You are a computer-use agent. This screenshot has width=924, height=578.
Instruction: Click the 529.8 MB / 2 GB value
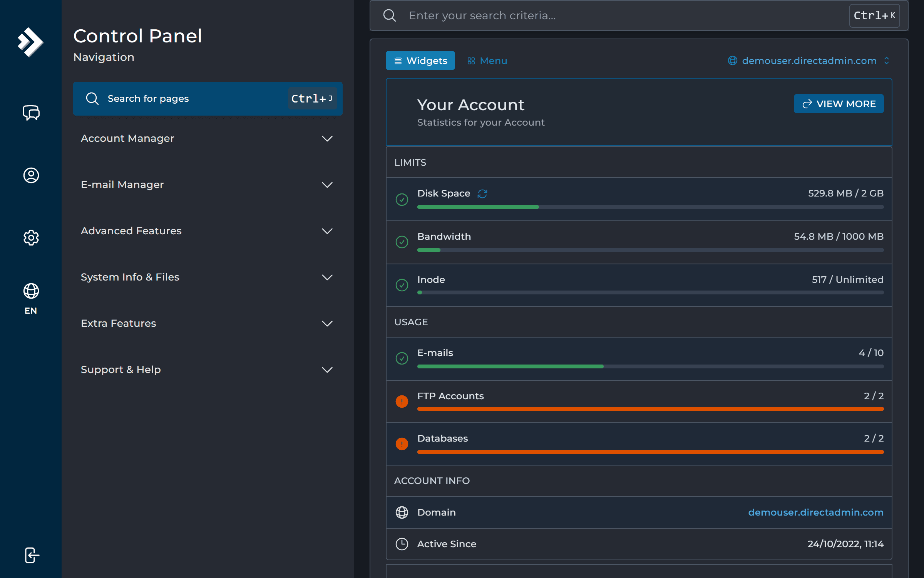(845, 193)
